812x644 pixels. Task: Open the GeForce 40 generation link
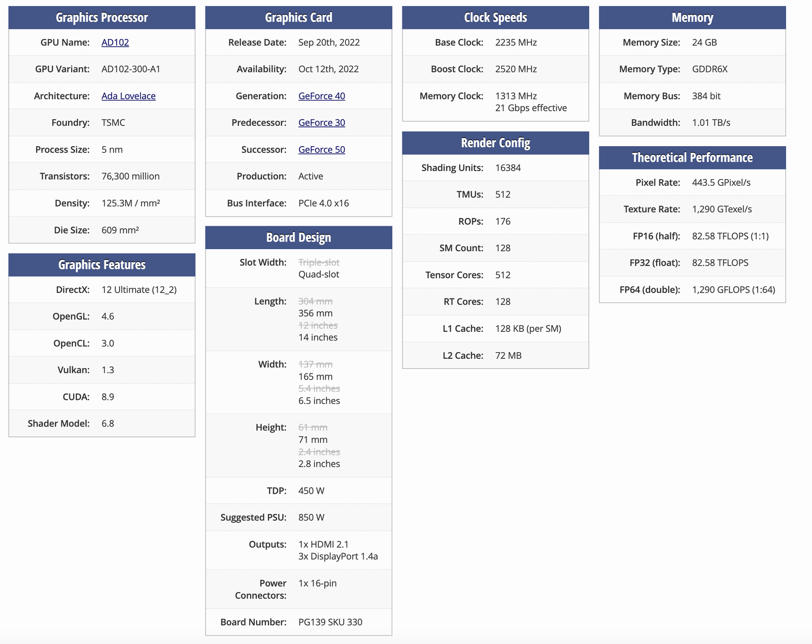(x=321, y=96)
